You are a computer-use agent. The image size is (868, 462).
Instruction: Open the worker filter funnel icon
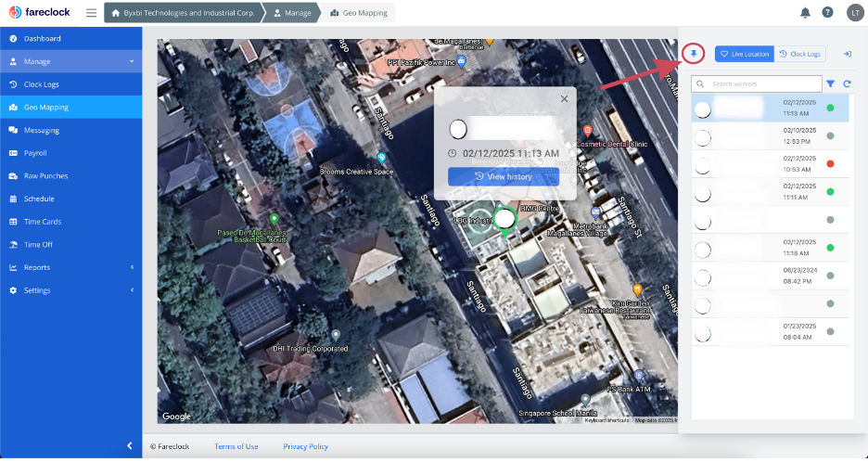tap(830, 83)
